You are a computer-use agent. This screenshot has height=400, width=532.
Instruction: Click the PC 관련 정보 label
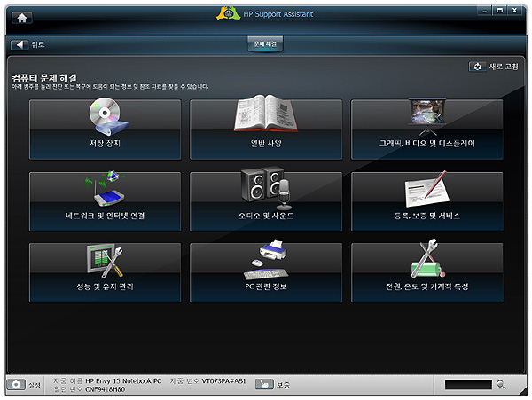tap(266, 286)
